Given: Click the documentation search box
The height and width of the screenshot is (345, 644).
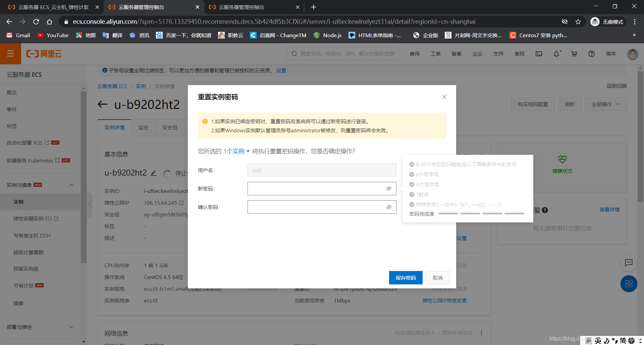Looking at the screenshot, I should 342,54.
